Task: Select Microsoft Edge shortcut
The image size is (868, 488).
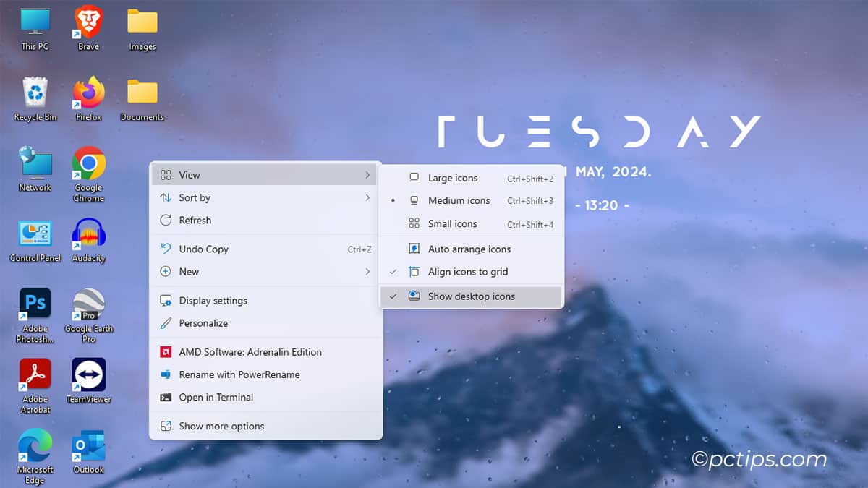Action: click(x=35, y=455)
